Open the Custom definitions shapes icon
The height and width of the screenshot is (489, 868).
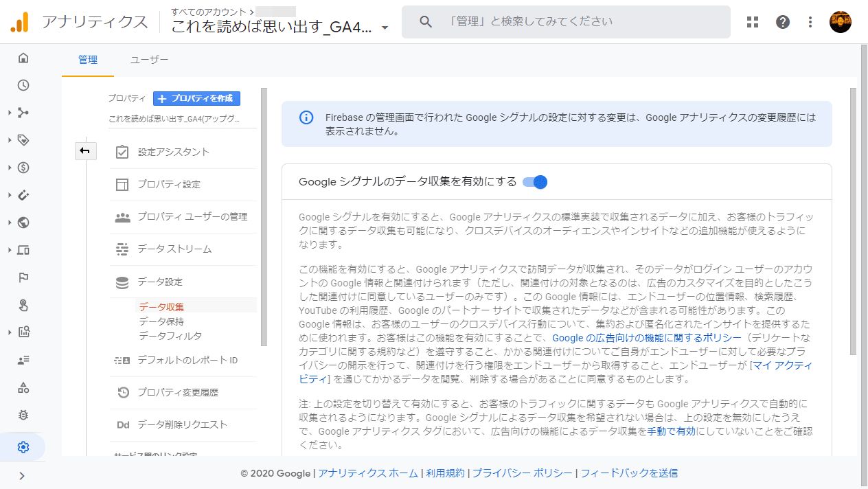pos(23,387)
